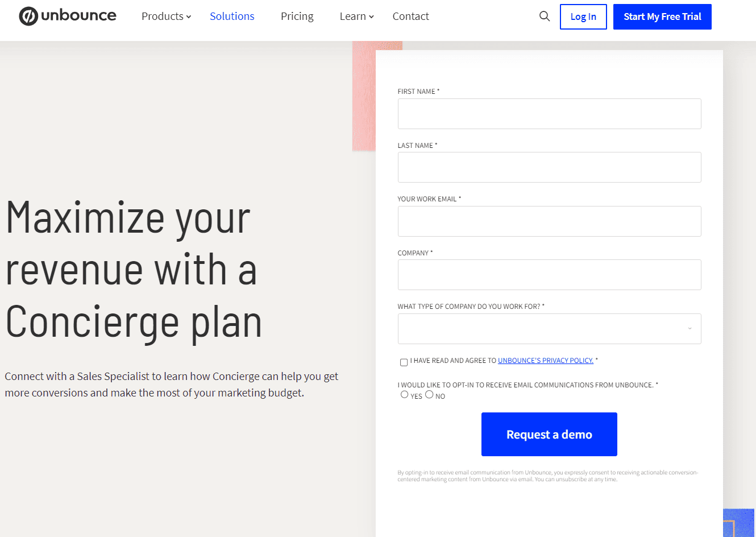This screenshot has width=756, height=537.
Task: Click the 'Connect with a Sales Specialist' paragraph
Action: pyautogui.click(x=172, y=385)
